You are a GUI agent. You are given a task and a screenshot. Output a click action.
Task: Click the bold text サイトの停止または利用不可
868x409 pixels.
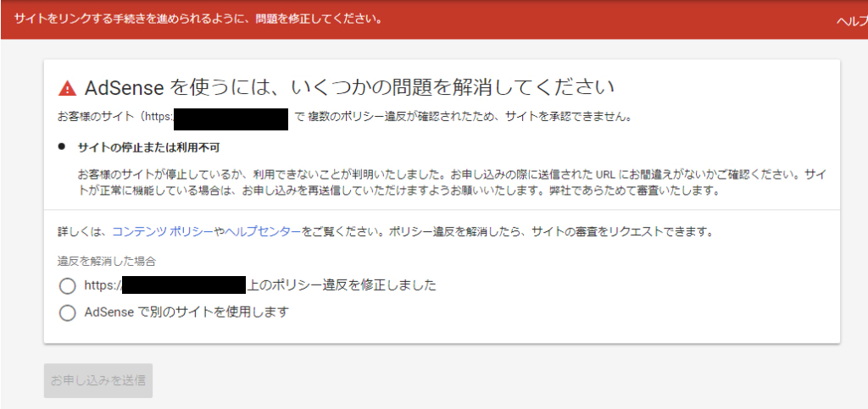point(149,147)
